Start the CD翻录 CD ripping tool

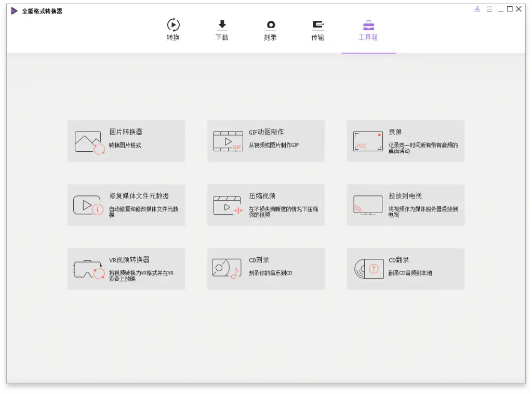click(405, 268)
